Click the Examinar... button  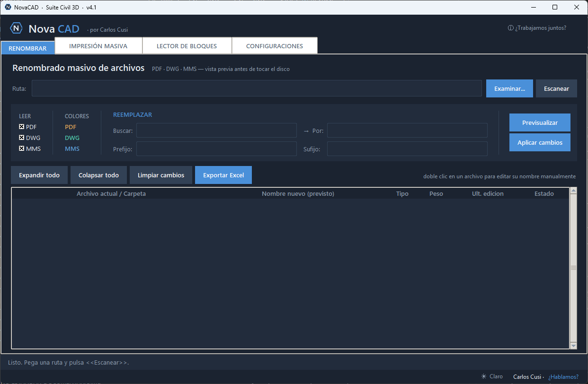click(x=509, y=88)
